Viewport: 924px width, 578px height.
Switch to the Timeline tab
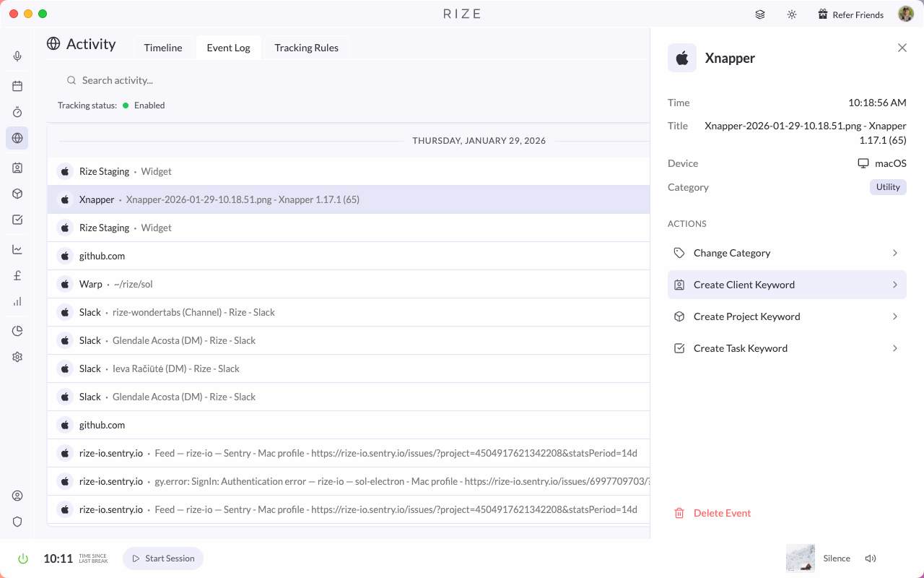tap(163, 48)
